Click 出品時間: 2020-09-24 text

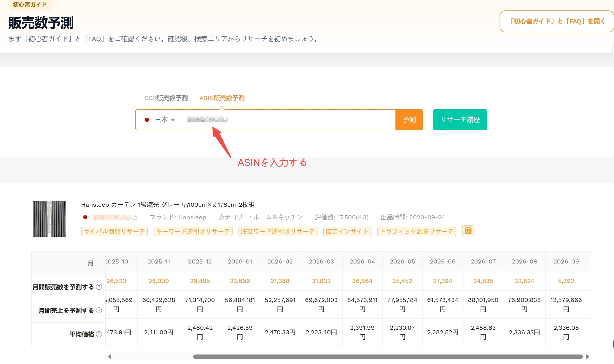[x=413, y=217]
